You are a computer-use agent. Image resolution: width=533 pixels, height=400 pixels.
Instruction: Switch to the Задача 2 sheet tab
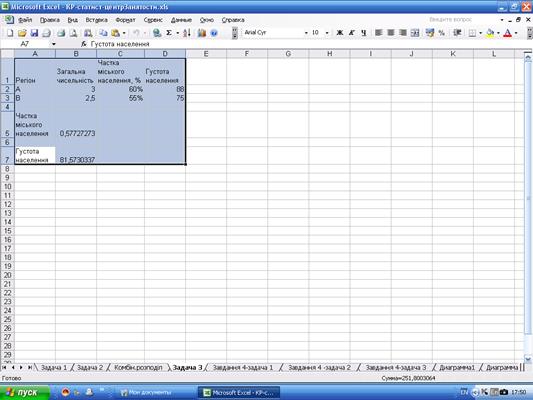[x=90, y=367]
